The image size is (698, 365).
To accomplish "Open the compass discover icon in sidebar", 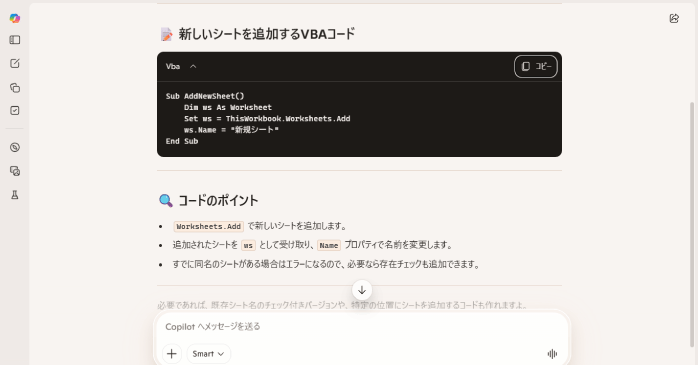I will (15, 147).
